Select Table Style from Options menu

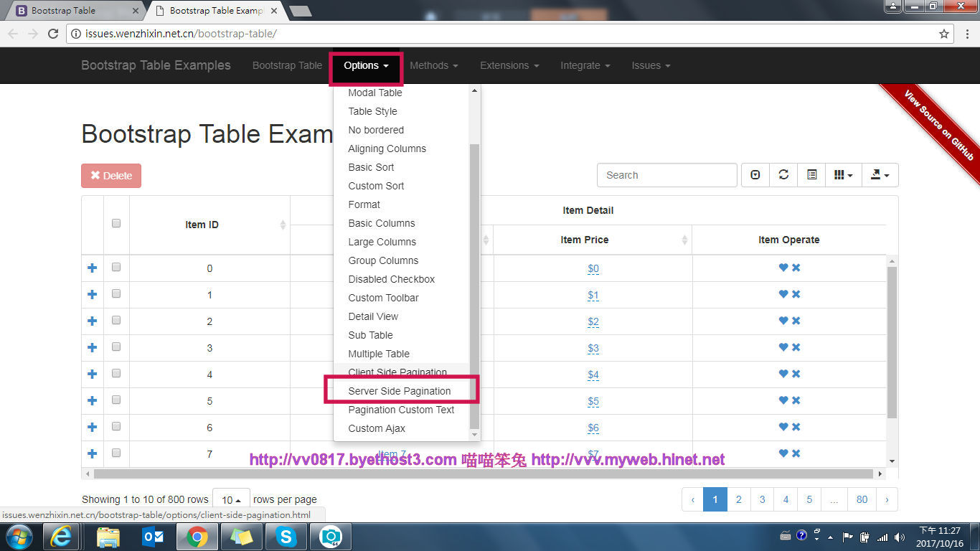point(372,111)
